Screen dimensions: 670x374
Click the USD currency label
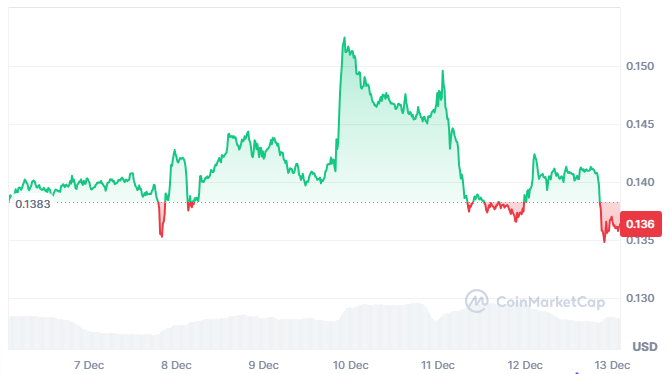(x=645, y=346)
